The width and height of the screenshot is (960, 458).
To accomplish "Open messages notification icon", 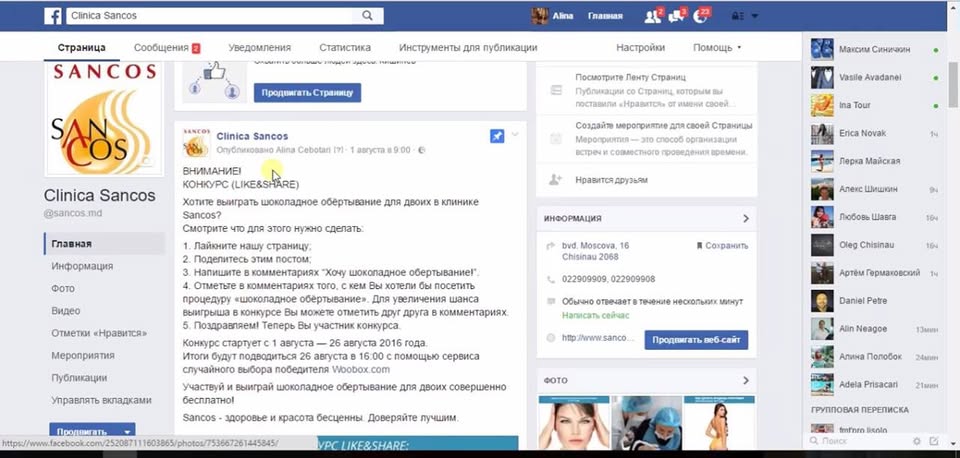I will pyautogui.click(x=677, y=16).
